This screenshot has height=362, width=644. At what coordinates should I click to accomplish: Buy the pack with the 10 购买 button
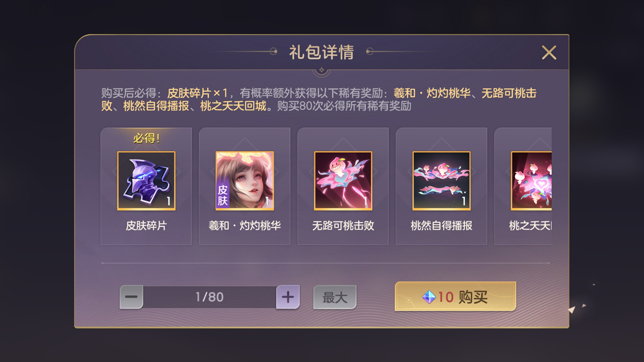455,296
